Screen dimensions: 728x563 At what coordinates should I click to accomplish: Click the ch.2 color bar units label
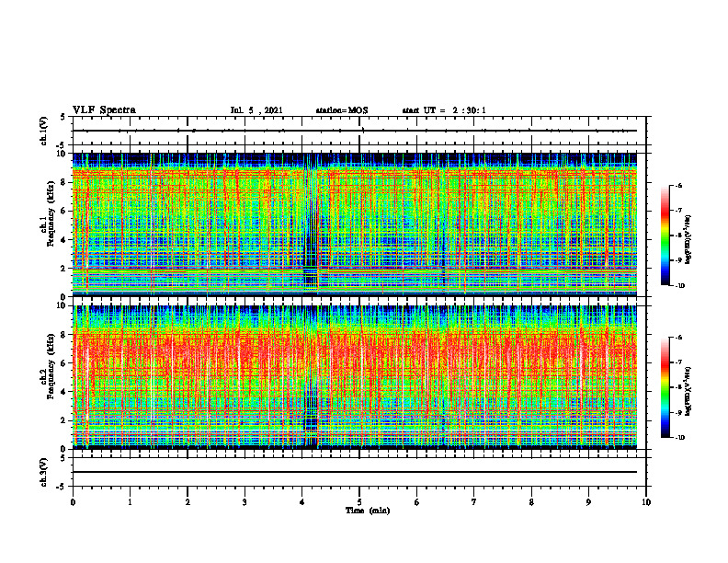688,390
